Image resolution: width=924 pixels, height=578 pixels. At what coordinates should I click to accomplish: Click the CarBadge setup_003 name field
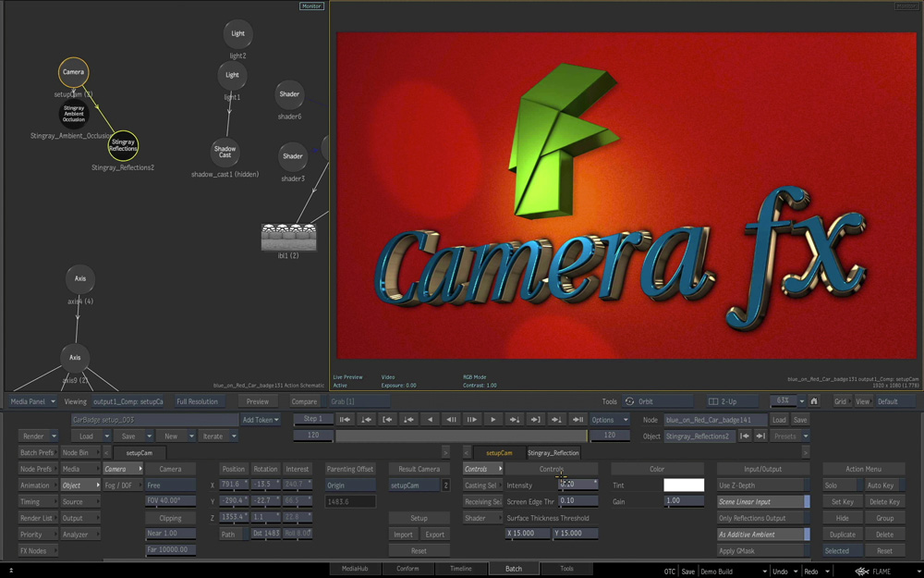(x=154, y=420)
